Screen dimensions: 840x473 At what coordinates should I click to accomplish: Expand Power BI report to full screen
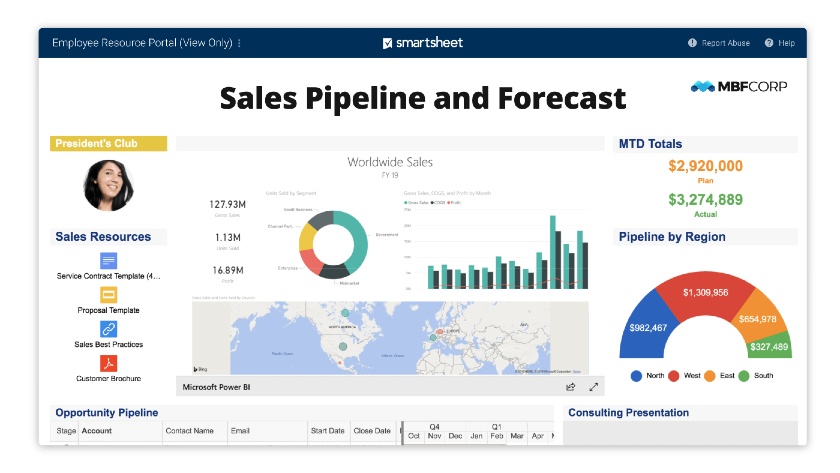(x=594, y=387)
